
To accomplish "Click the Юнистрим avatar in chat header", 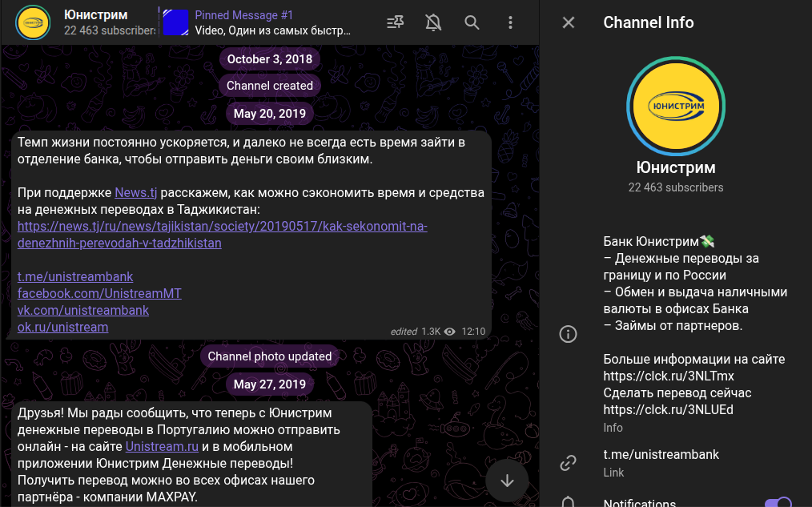I will pyautogui.click(x=33, y=22).
